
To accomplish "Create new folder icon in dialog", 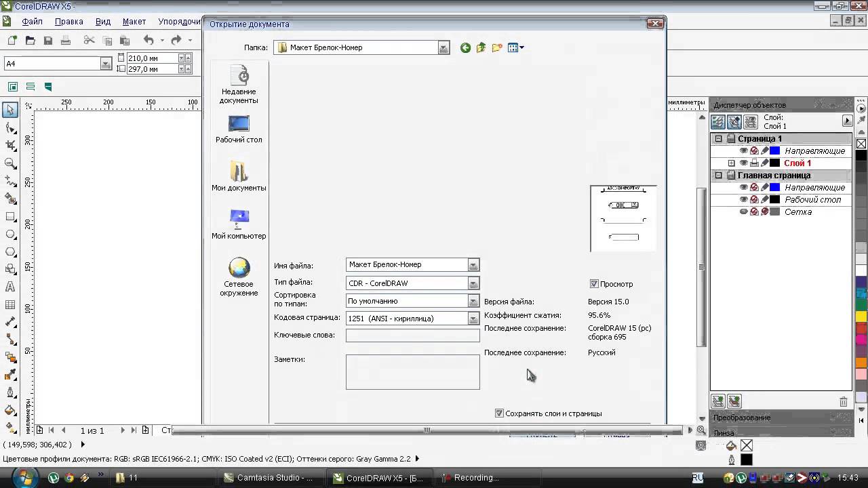I will click(497, 47).
